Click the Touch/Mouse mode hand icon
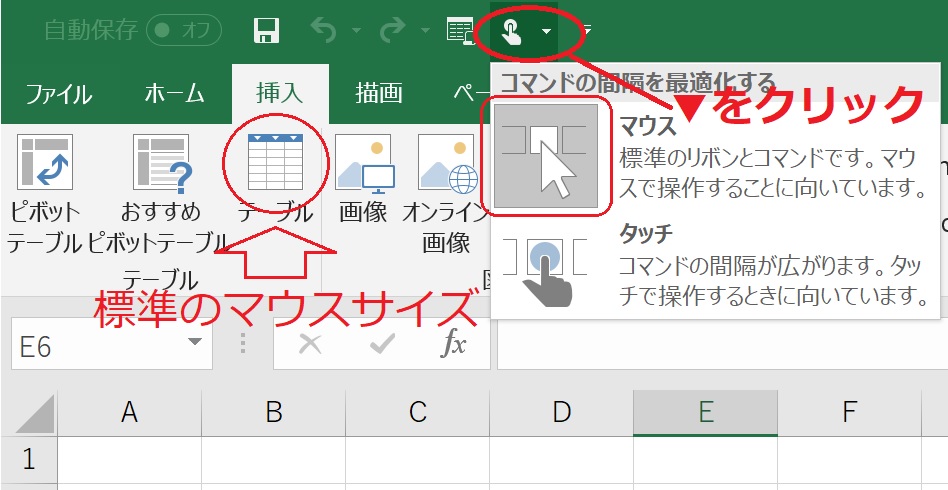 (511, 30)
